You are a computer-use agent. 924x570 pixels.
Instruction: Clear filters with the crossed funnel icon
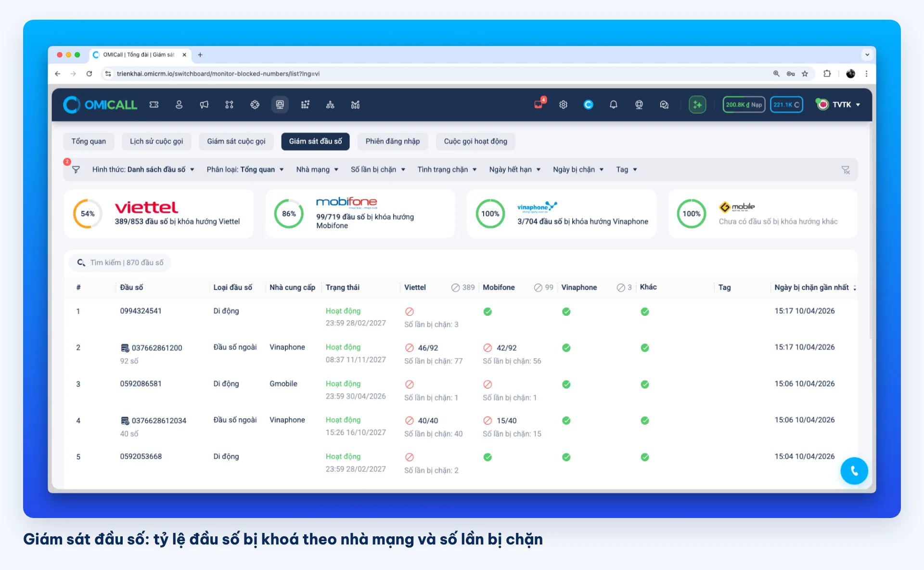pos(846,170)
